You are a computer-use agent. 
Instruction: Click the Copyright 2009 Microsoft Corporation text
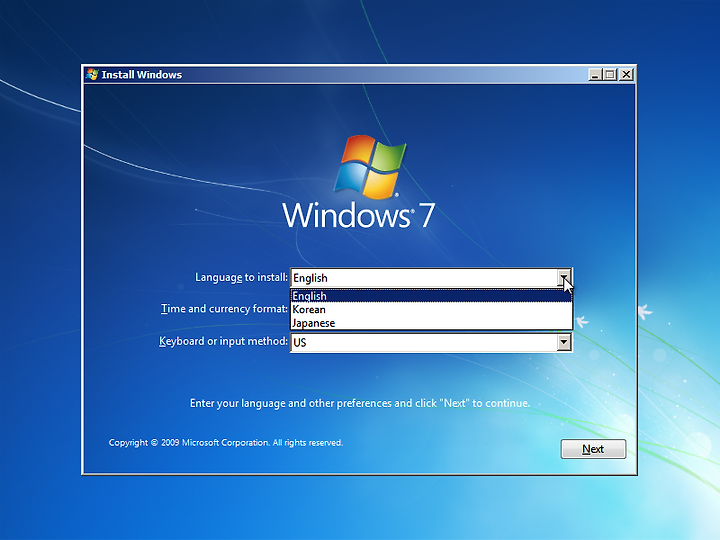click(225, 443)
